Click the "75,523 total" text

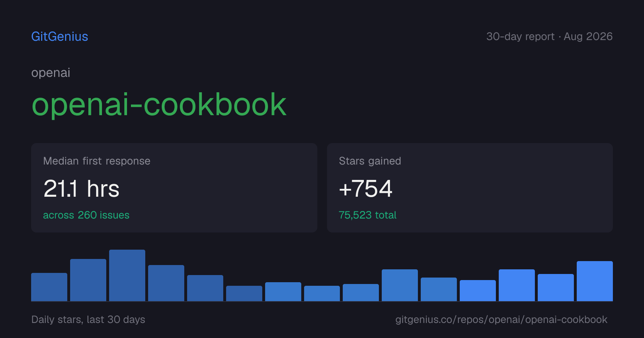(367, 215)
